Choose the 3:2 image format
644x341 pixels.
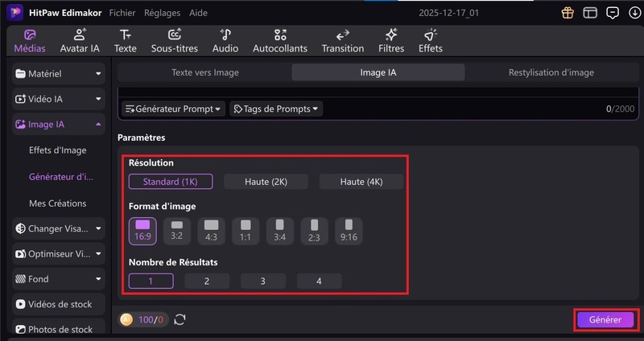(x=177, y=231)
